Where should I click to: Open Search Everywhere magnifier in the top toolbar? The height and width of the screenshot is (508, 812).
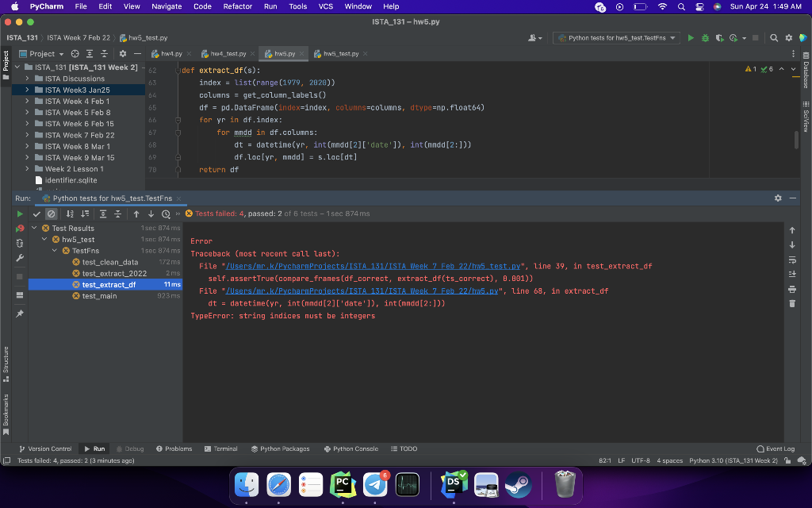click(x=774, y=38)
